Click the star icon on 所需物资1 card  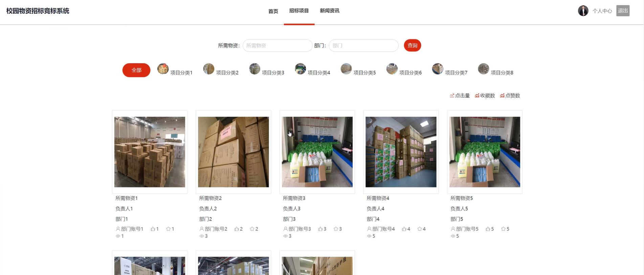coord(168,229)
